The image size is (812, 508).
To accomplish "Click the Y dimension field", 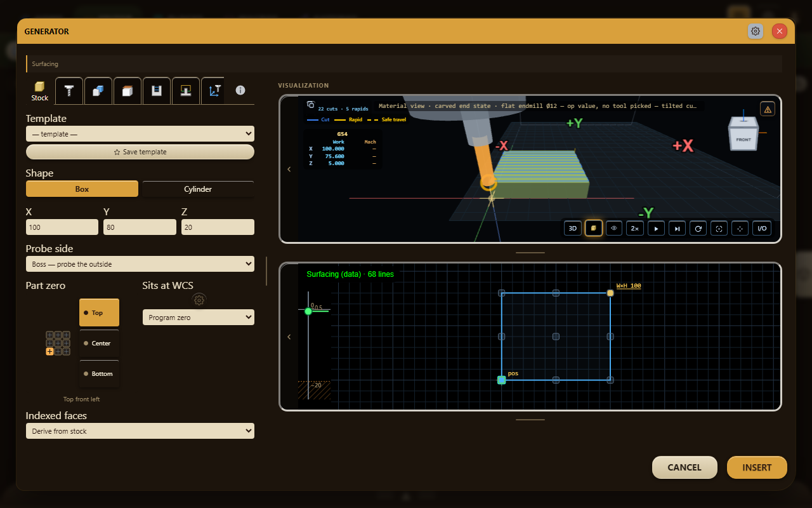I will tap(140, 227).
